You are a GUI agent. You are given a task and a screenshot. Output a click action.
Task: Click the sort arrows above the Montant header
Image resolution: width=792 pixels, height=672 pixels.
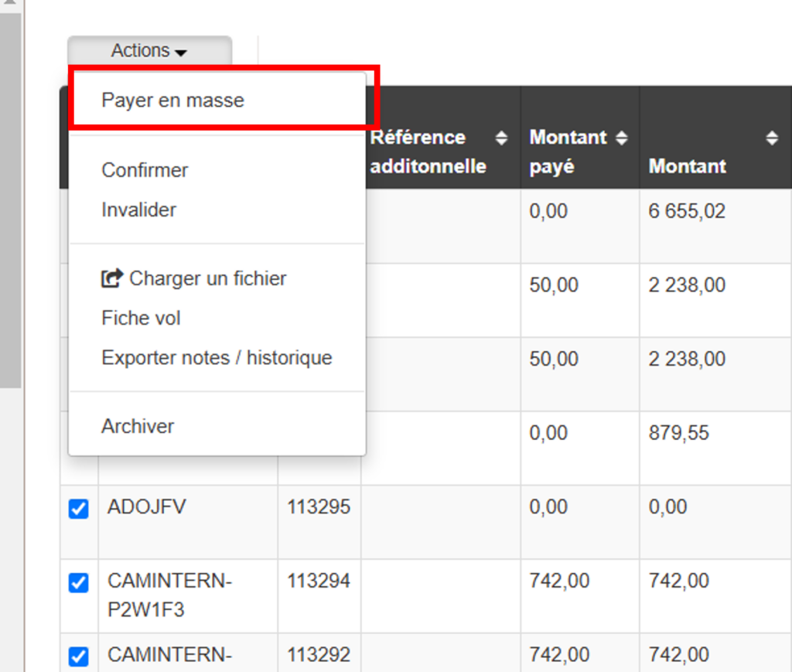[771, 138]
